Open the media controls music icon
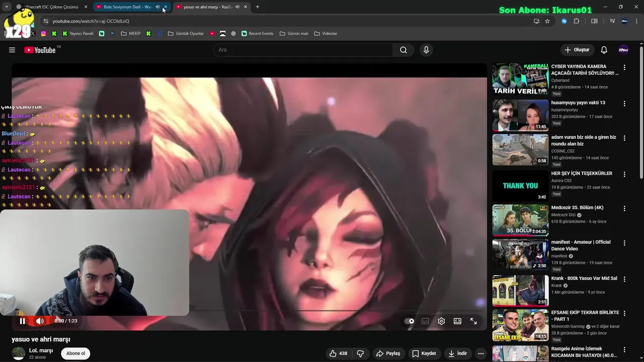Viewport: 644px width, 362px height. tap(612, 21)
